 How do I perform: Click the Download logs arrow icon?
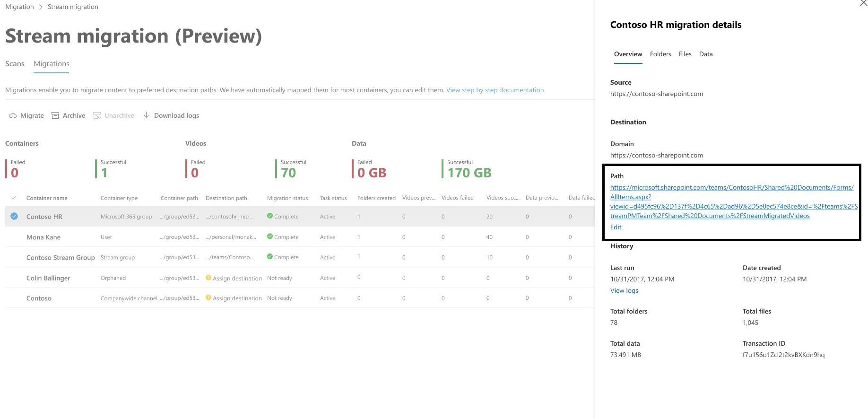click(147, 115)
